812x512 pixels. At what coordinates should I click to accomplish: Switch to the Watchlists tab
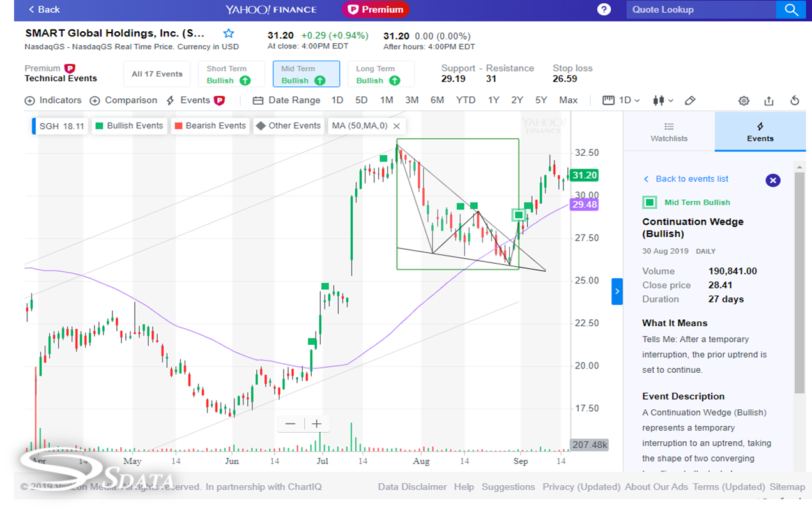(668, 132)
